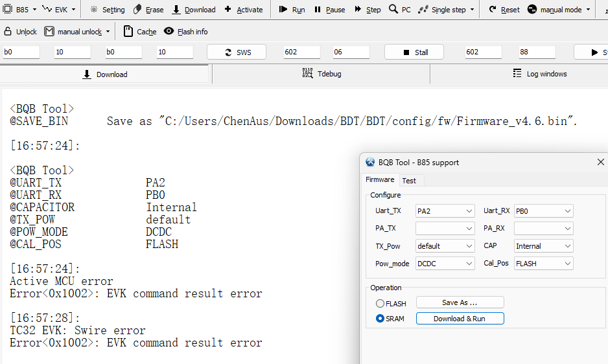Click the '[16:57:28]:' timestamp
Image resolution: width=608 pixels, height=364 pixels.
pyautogui.click(x=45, y=318)
